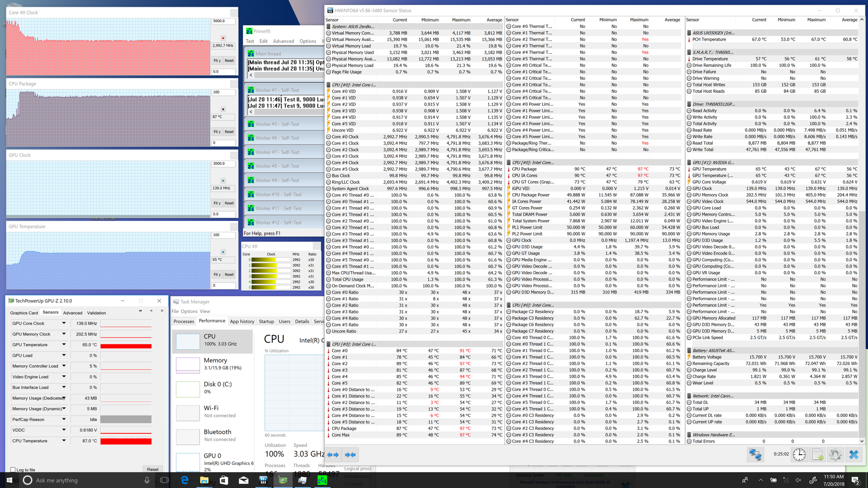Image resolution: width=868 pixels, height=488 pixels.
Task: Switch to Graphics Card tab in GPU-Z
Action: point(24,313)
